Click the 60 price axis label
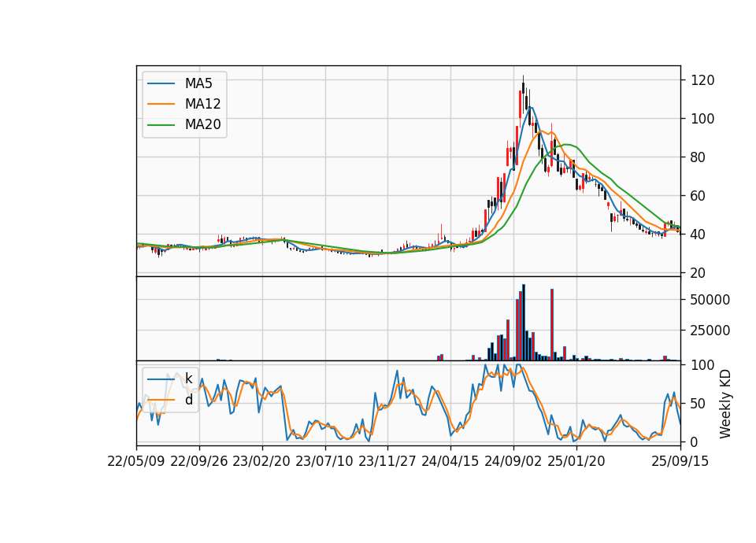This screenshot has width=756, height=543. click(699, 196)
